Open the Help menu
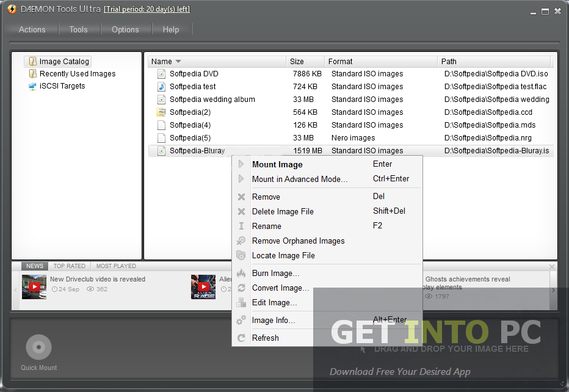Image resolution: width=569 pixels, height=392 pixels. point(171,29)
